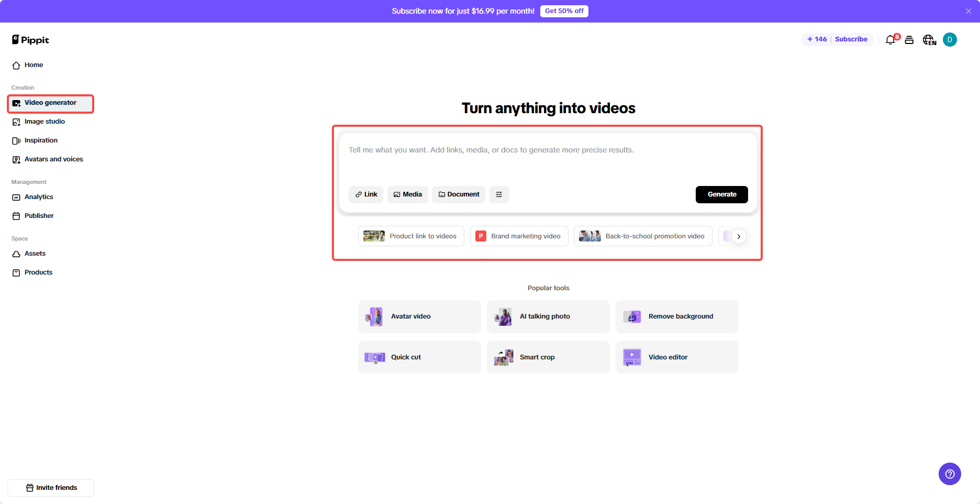The image size is (980, 504).
Task: Open the Smart crop tool
Action: click(x=548, y=357)
